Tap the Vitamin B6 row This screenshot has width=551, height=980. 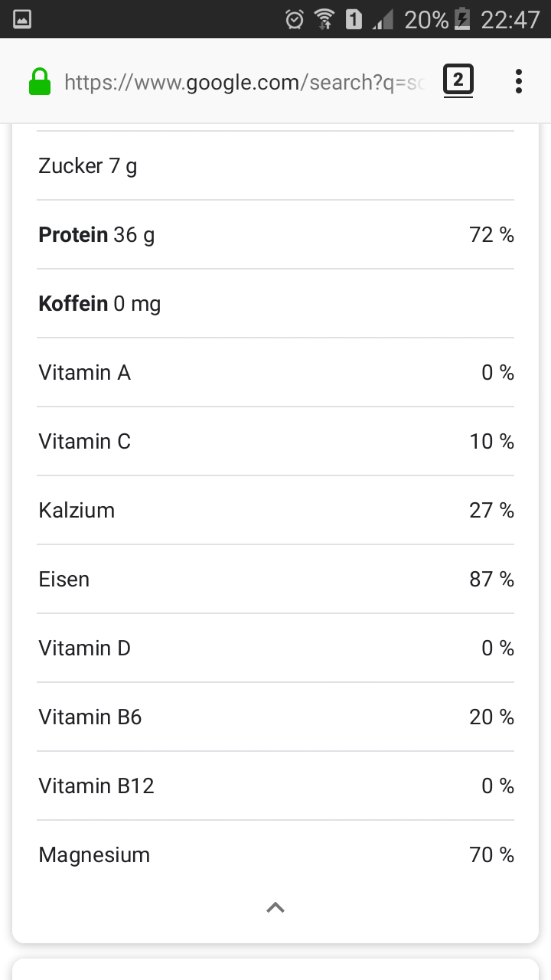[x=275, y=717]
